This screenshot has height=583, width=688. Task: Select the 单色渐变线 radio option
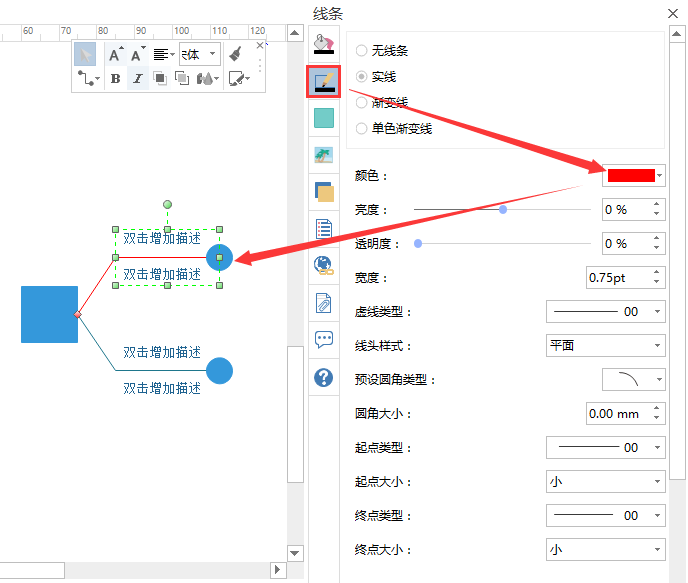point(362,129)
